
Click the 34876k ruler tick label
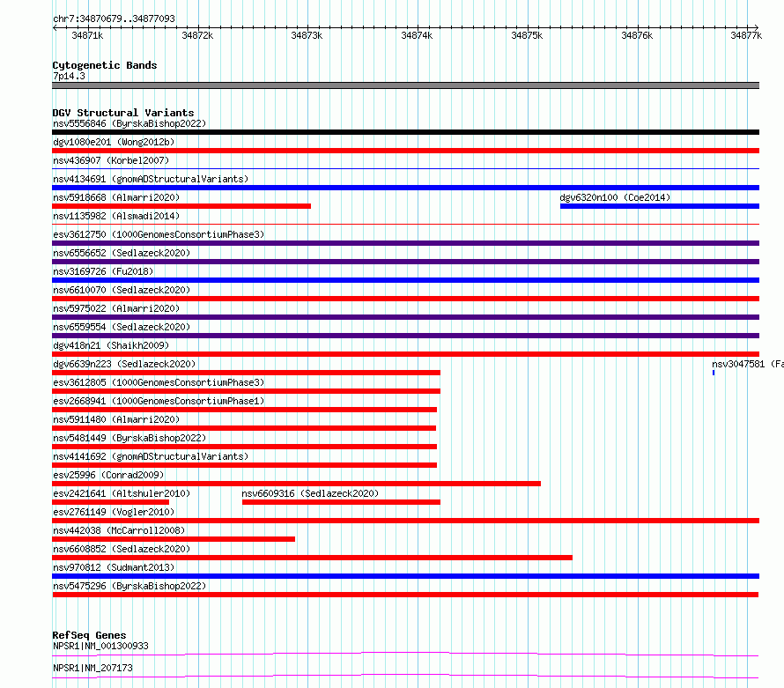tap(637, 35)
